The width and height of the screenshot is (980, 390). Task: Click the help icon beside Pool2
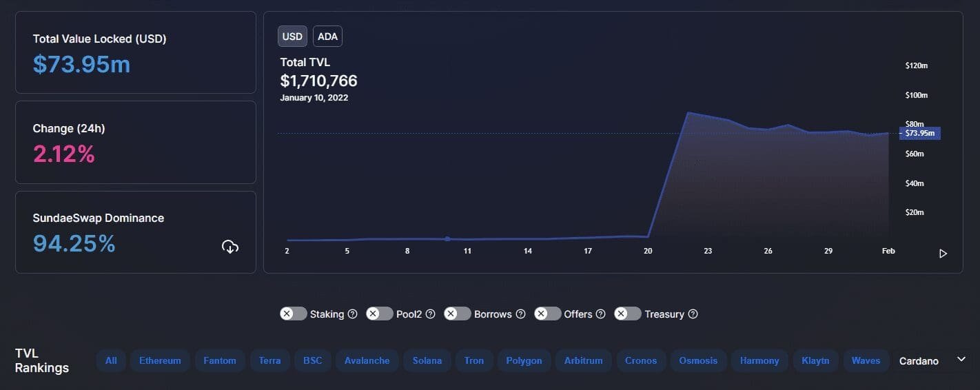click(x=430, y=314)
